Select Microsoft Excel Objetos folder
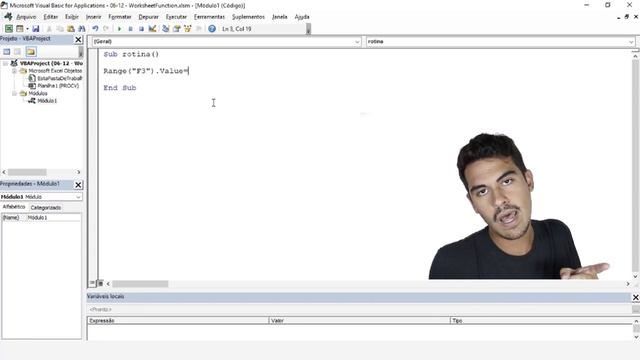This screenshot has height=360, width=640. (55, 71)
